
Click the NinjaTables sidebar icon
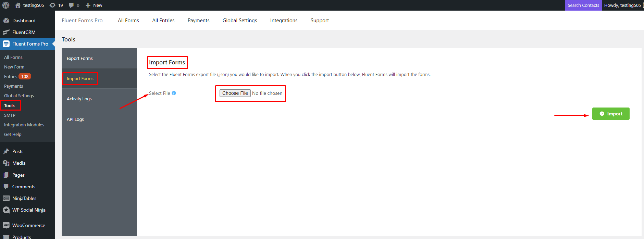(6, 198)
